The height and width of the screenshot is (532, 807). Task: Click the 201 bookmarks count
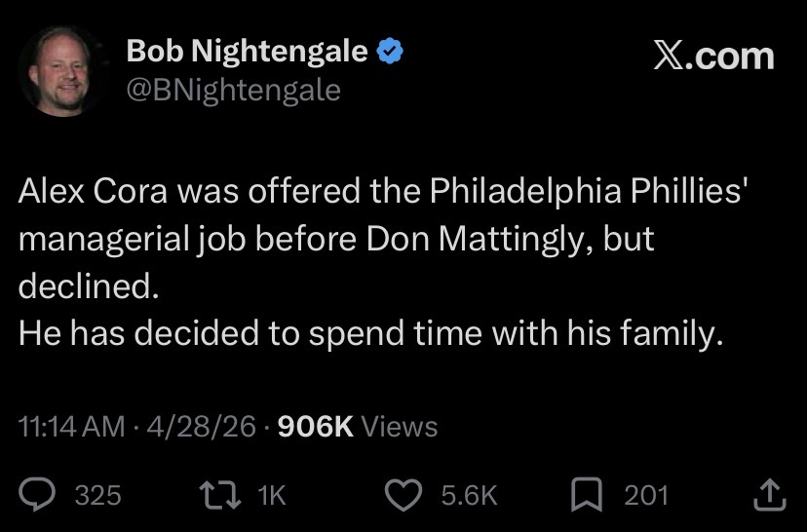(646, 495)
